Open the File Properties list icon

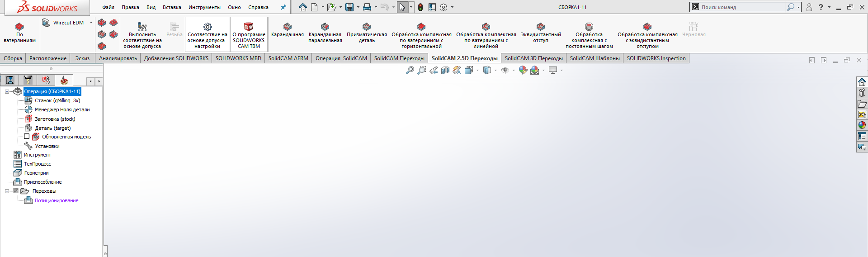tap(432, 7)
